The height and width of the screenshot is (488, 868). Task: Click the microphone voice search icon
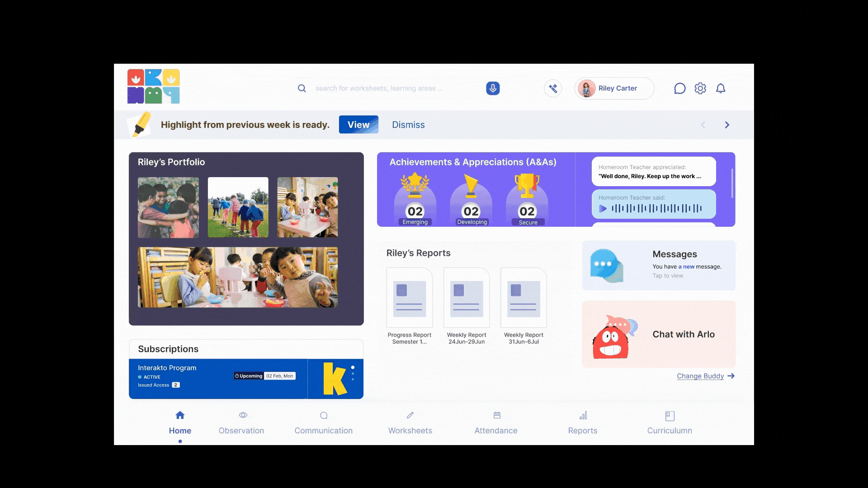tap(493, 88)
